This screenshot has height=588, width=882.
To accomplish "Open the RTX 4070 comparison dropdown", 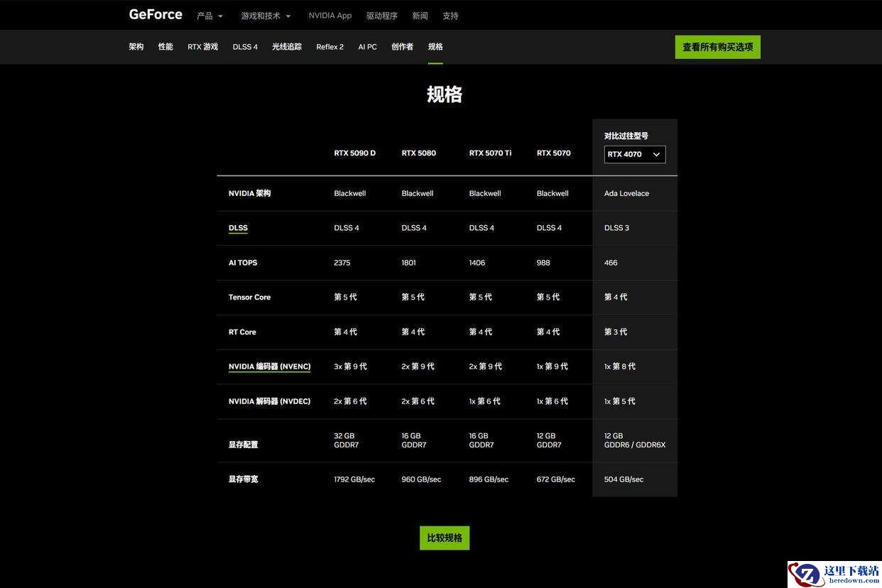I will pos(635,154).
